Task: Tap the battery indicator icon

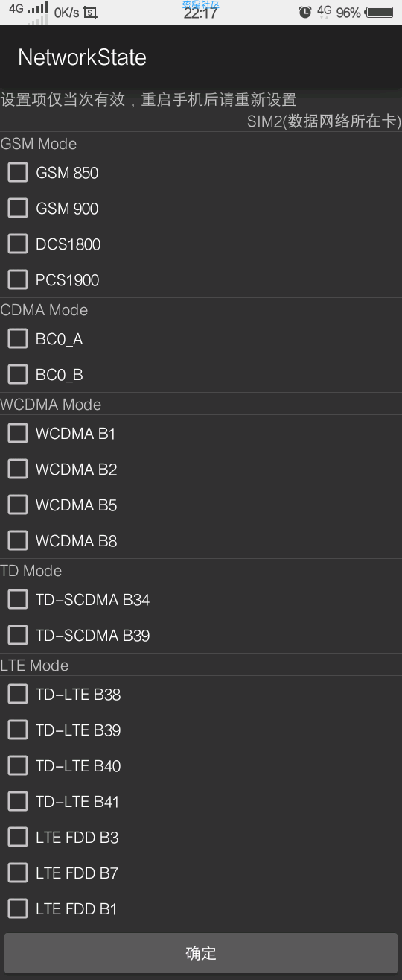Action: [380, 12]
